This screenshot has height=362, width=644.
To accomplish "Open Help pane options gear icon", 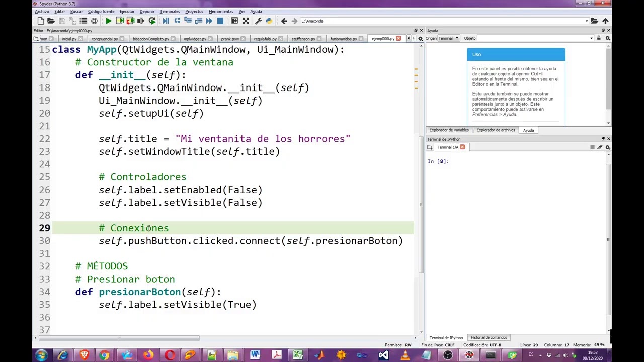I will pyautogui.click(x=608, y=38).
